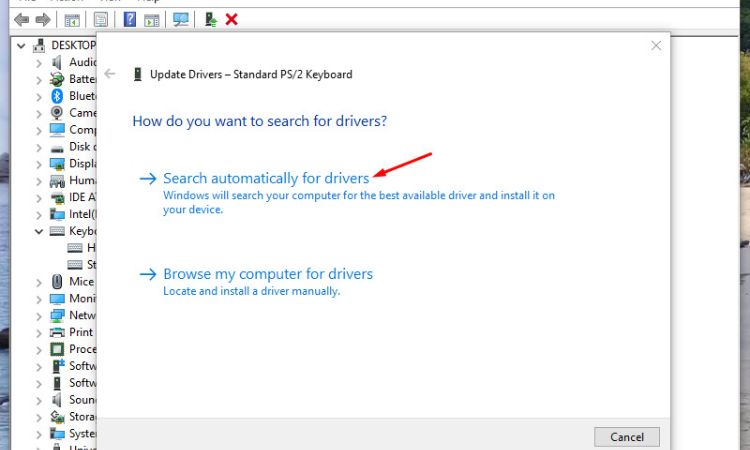Select the DESKTOP computer name label
The height and width of the screenshot is (450, 750).
click(x=73, y=45)
